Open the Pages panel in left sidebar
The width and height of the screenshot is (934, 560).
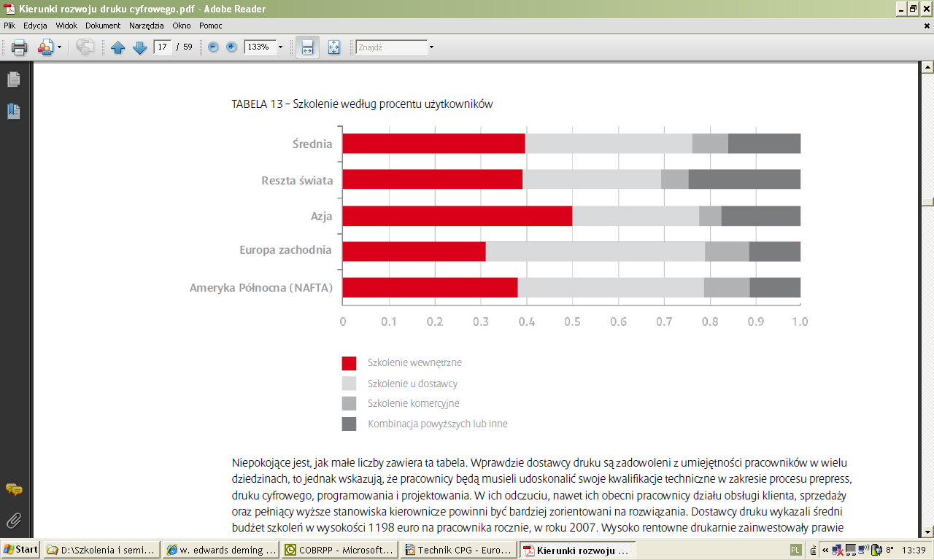(x=13, y=79)
